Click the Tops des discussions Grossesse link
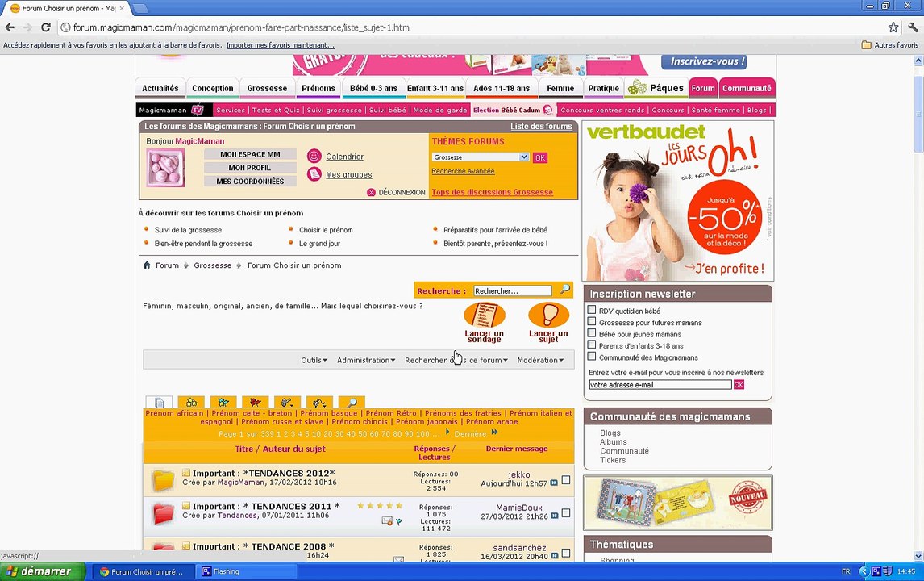Screen dimensions: 924x581 [492, 192]
